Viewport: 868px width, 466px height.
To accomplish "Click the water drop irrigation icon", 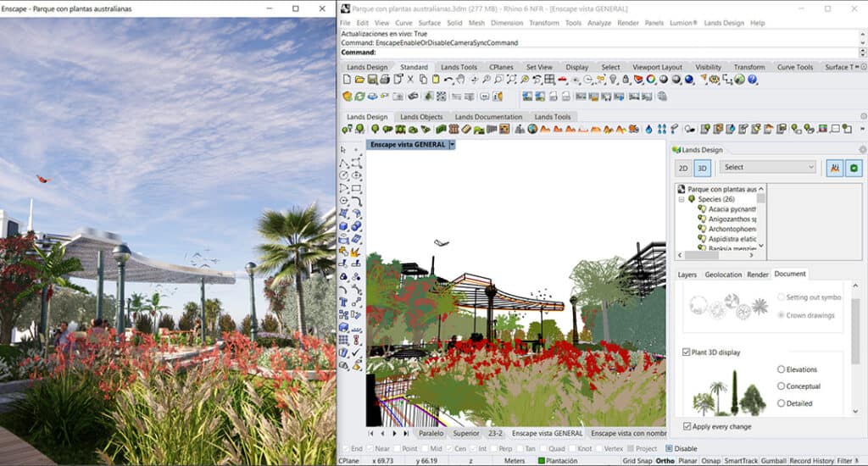I will tap(648, 129).
